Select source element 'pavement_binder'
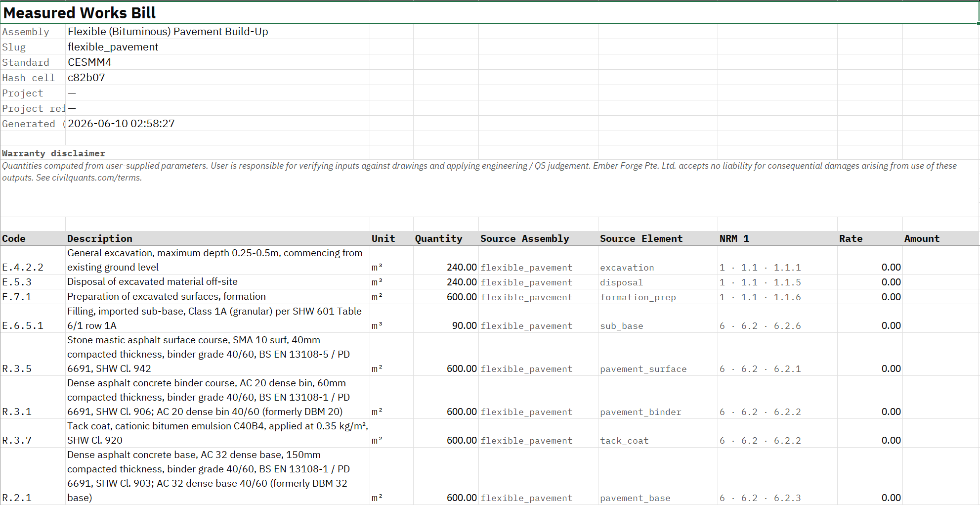 658,397
